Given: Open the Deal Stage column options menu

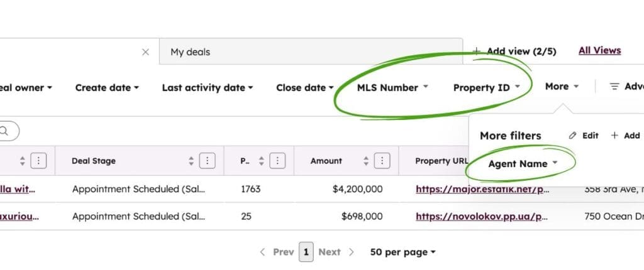Looking at the screenshot, I should [208, 161].
